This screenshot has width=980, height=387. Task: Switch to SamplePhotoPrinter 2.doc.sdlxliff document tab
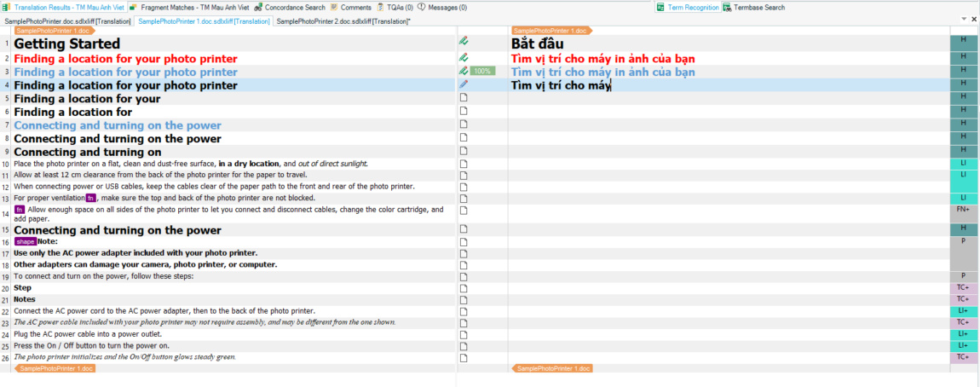click(x=343, y=21)
